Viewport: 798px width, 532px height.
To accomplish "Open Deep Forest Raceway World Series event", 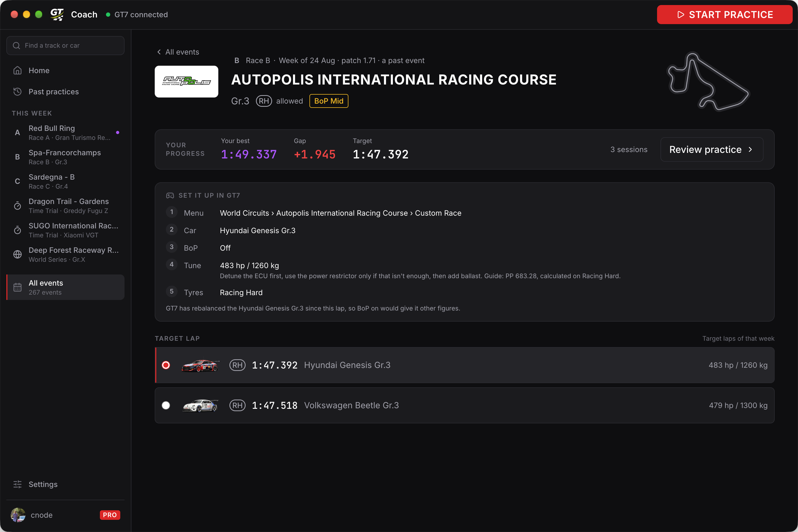I will (65, 254).
